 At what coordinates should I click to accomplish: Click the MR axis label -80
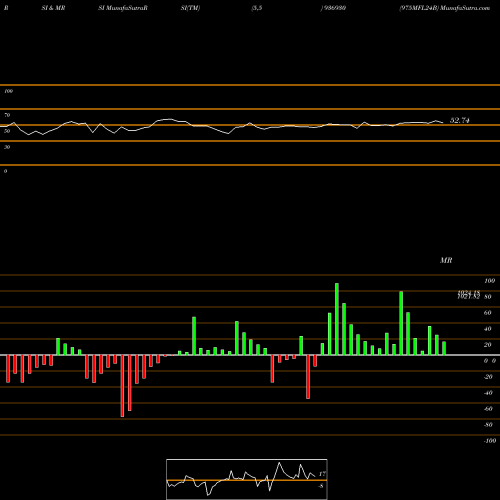point(488,425)
